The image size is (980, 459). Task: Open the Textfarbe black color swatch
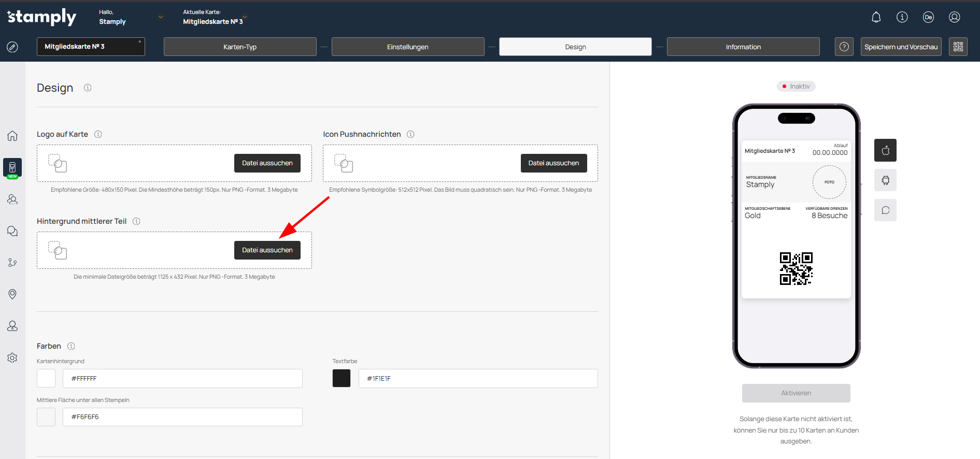click(342, 378)
